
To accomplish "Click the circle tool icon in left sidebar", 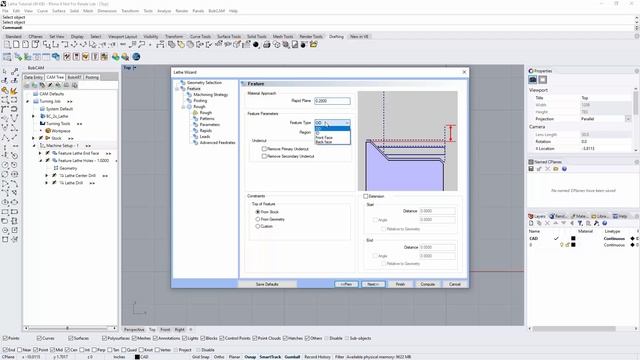I will click(x=4, y=165).
